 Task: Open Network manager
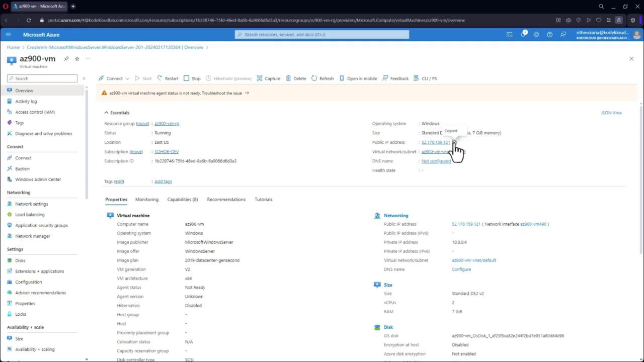[x=32, y=236]
